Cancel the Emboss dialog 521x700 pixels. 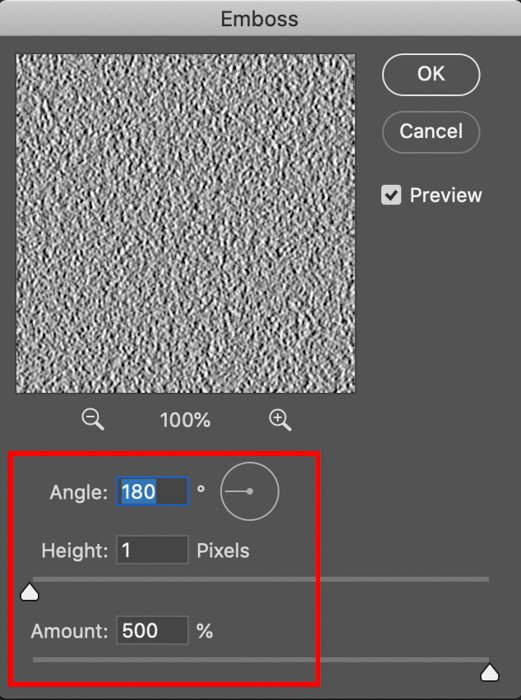pyautogui.click(x=431, y=132)
